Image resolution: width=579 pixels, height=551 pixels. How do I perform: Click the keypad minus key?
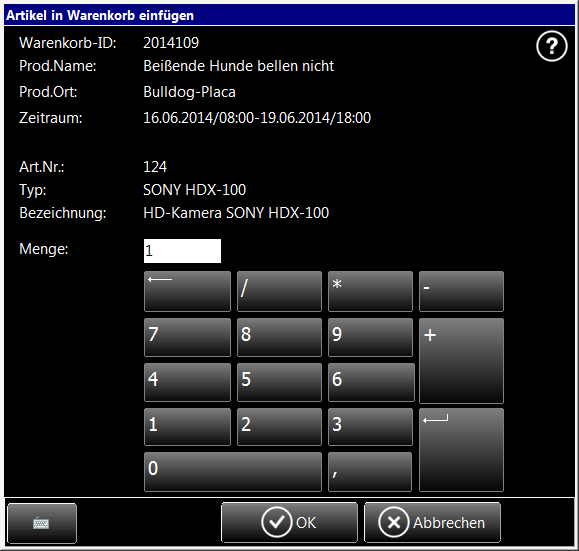coord(461,291)
